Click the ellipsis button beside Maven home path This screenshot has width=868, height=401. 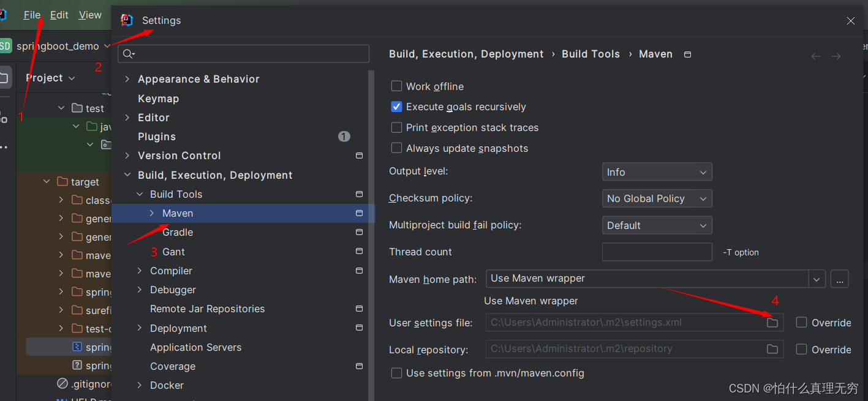click(839, 279)
